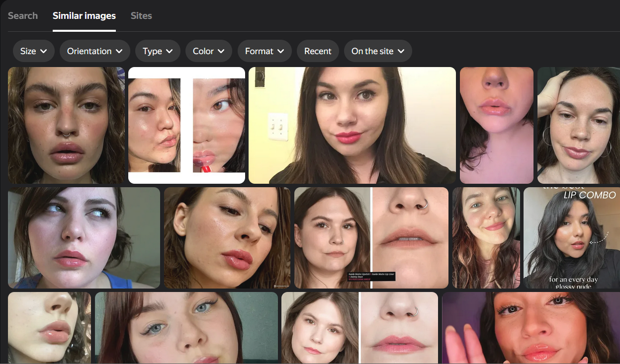Open the pink-lit lips close-up in top row
This screenshot has width=620, height=364.
[497, 125]
